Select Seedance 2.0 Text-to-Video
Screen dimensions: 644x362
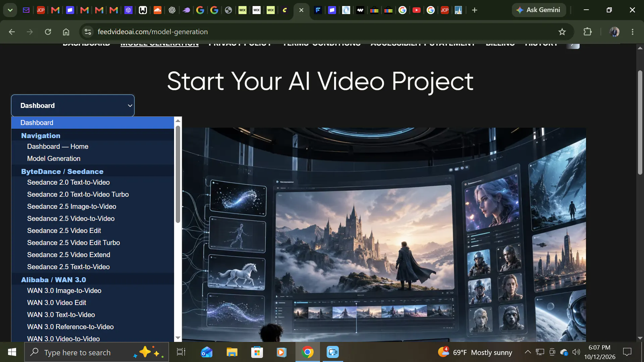[x=93, y=182]
